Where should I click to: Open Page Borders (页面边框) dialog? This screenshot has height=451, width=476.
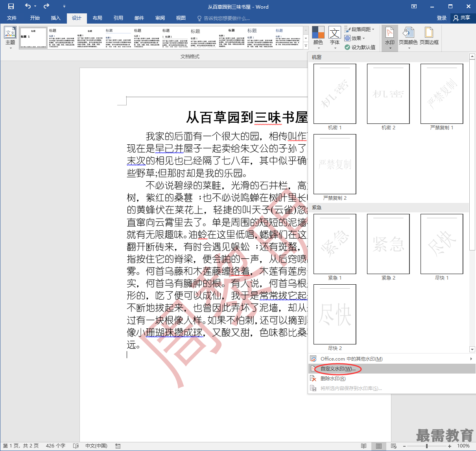point(429,37)
